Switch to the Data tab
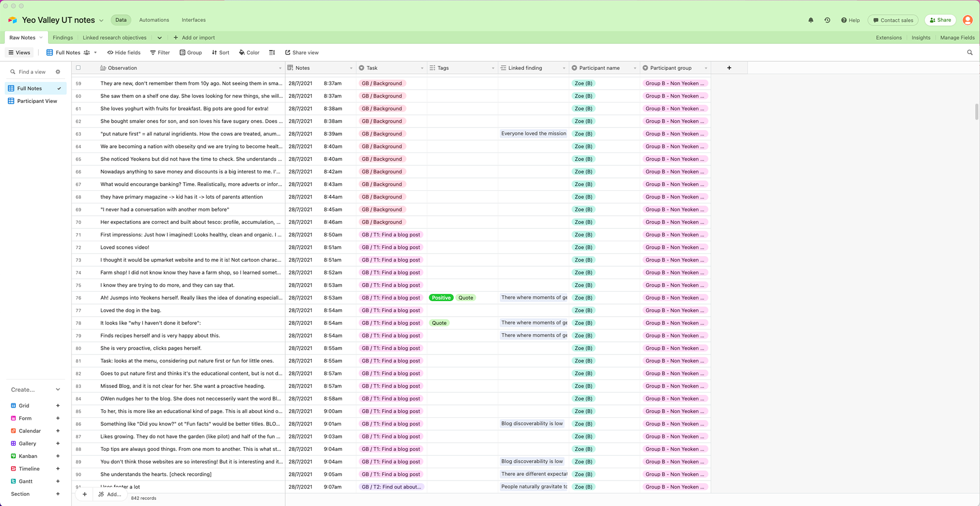The image size is (980, 506). tap(121, 20)
